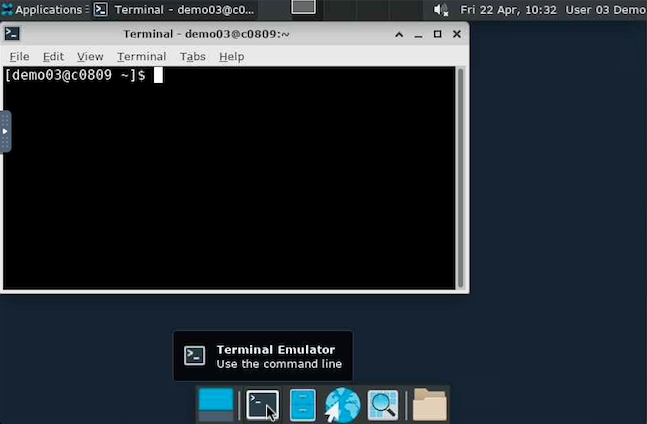Click the workspace switcher in top panel
This screenshot has height=424, width=647.
pos(304,8)
